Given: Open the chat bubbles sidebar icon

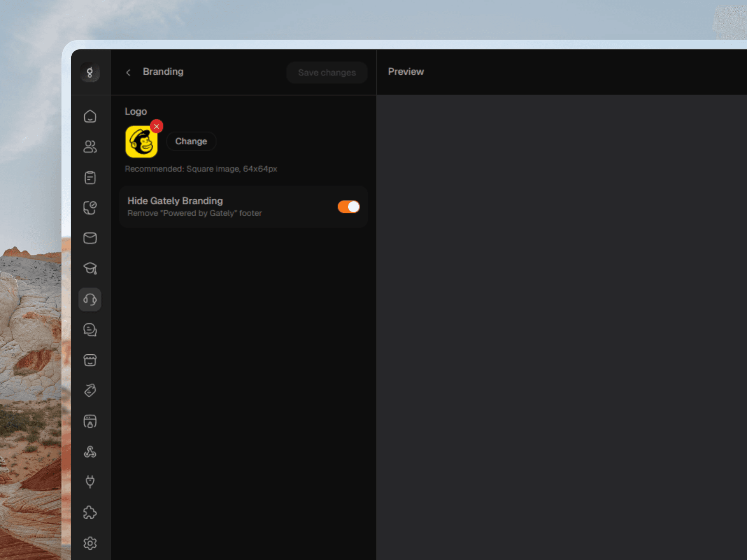Looking at the screenshot, I should click(x=90, y=330).
